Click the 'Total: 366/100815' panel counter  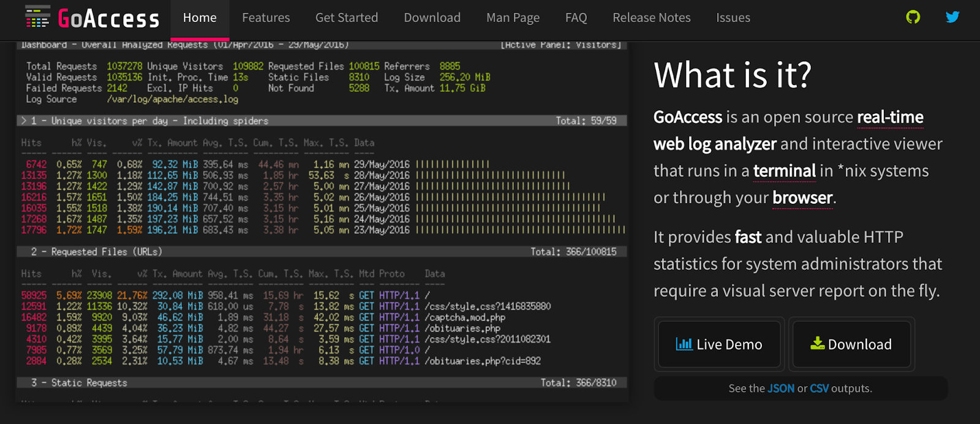(x=573, y=252)
